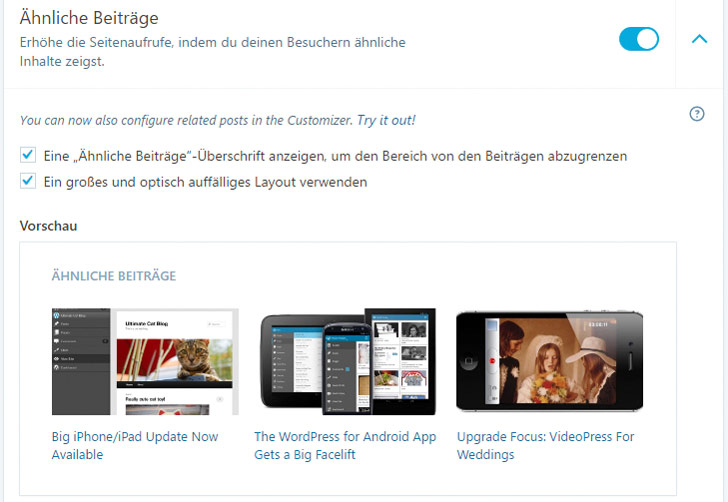Uncheck the Ähnliche Beiträge-Überschrift anzeigen checkbox

click(28, 155)
